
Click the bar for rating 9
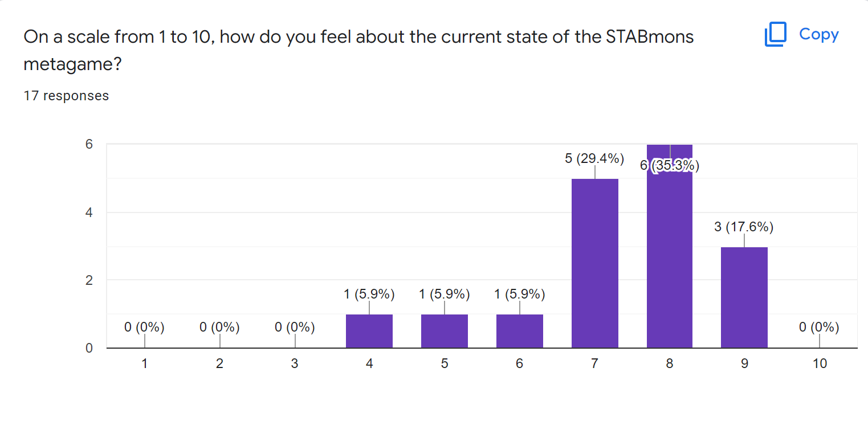(744, 297)
